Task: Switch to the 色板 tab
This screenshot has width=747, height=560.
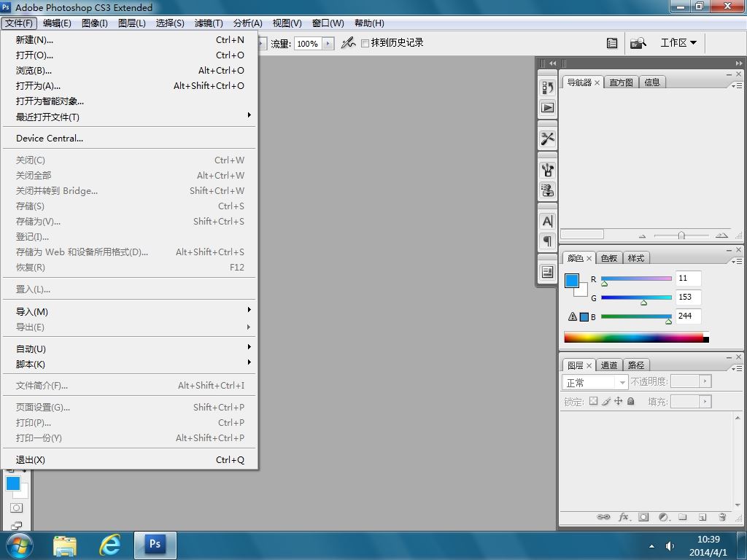Action: (608, 258)
